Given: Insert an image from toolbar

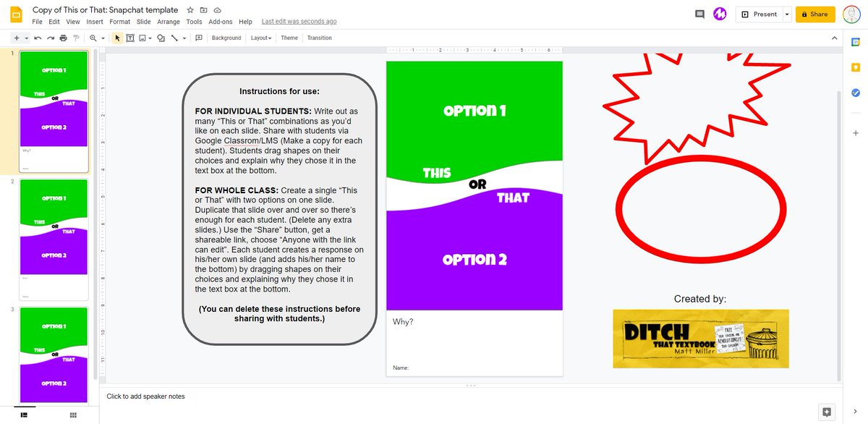Looking at the screenshot, I should pos(142,38).
